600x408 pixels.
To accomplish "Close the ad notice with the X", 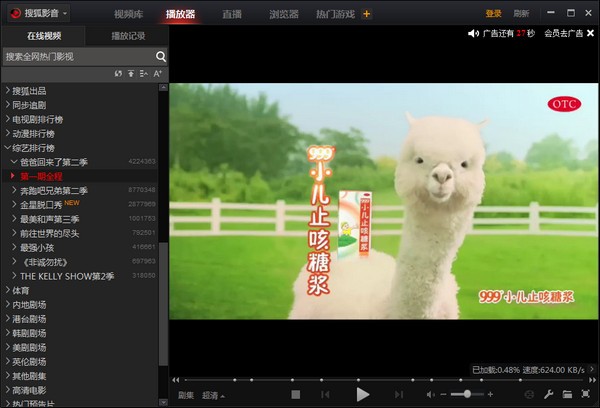I will click(590, 33).
